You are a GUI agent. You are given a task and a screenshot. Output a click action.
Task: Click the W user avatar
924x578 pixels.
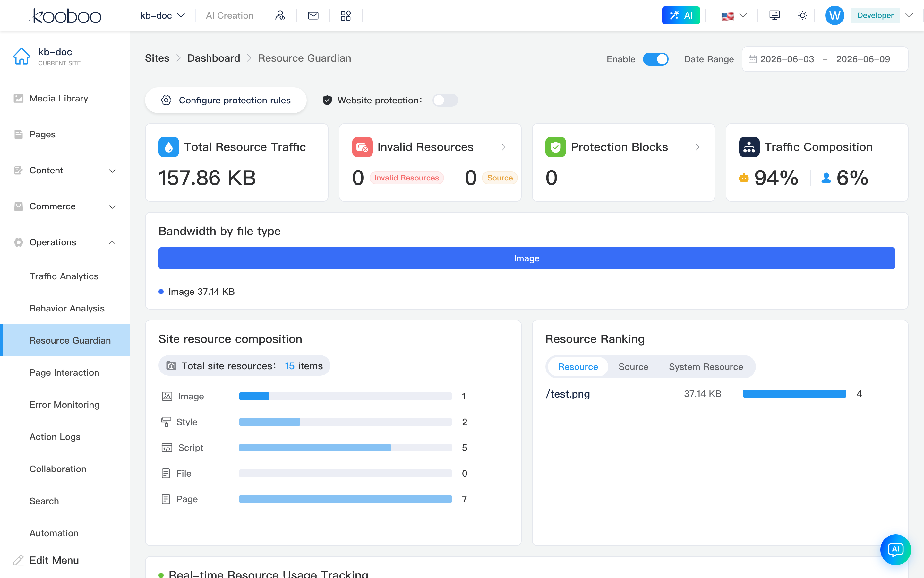click(x=835, y=16)
